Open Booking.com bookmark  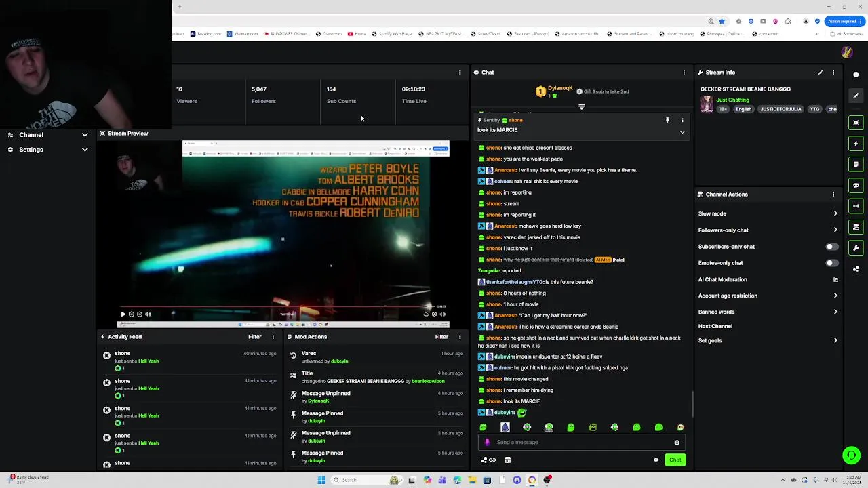click(206, 34)
